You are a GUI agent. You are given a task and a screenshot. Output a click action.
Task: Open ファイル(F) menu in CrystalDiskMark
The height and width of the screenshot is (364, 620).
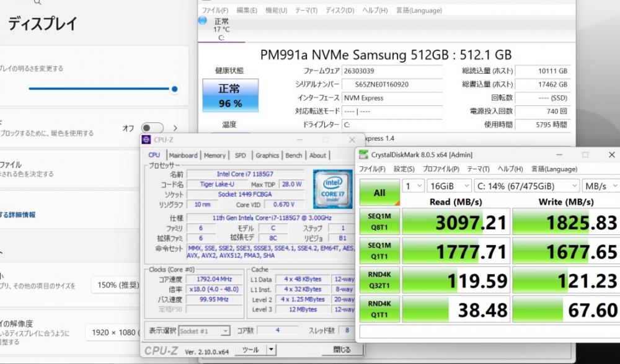(x=372, y=169)
